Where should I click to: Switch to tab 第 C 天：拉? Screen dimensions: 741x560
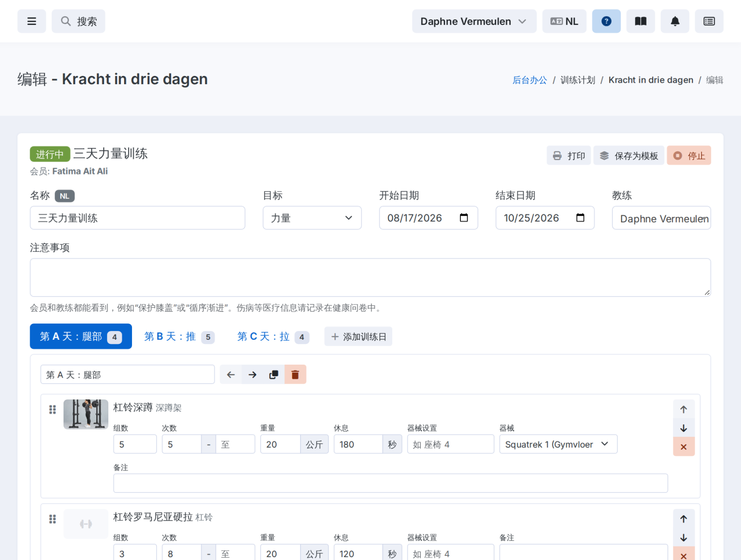tap(273, 336)
